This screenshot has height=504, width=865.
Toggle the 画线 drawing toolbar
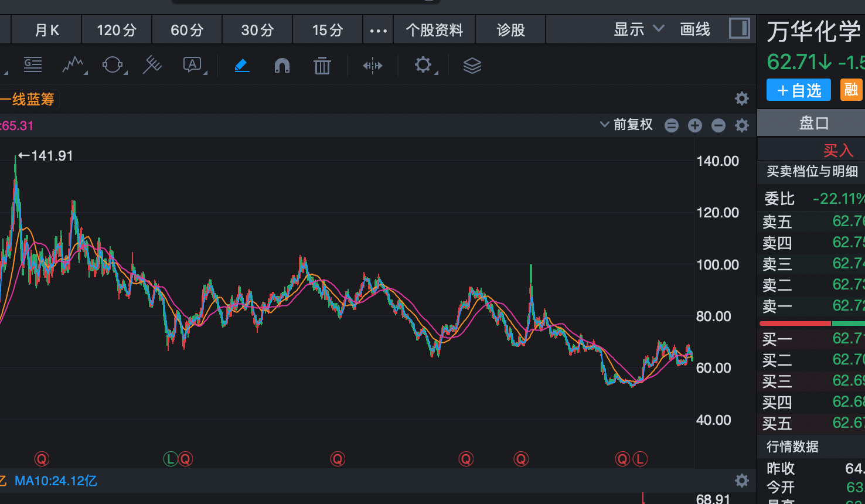pyautogui.click(x=695, y=29)
